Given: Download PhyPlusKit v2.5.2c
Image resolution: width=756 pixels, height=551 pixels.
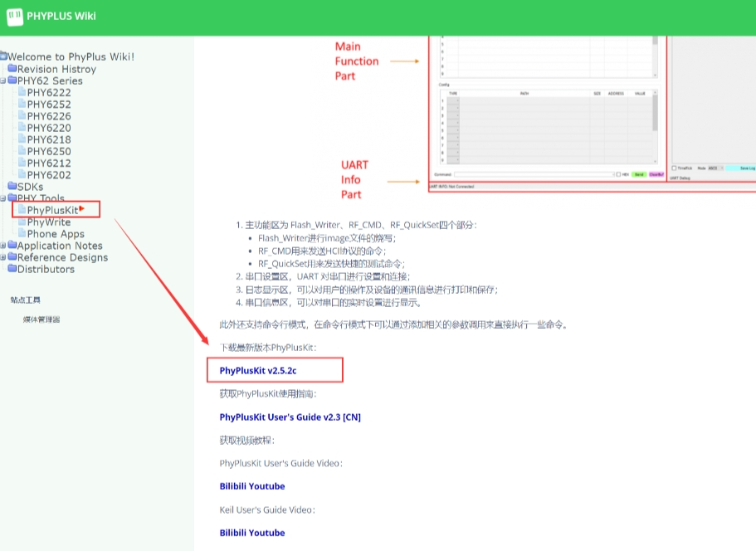Looking at the screenshot, I should click(258, 370).
